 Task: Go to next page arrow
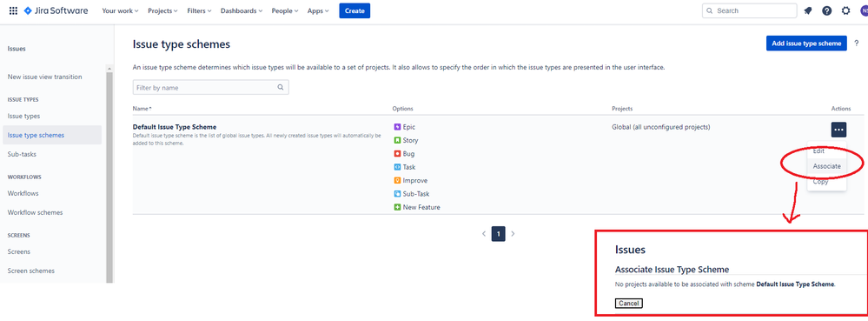click(513, 234)
